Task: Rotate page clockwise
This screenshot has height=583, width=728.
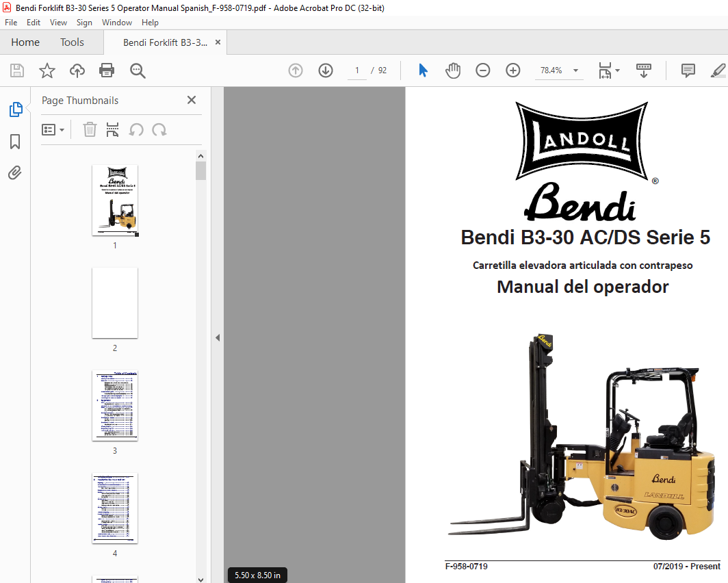Action: tap(159, 129)
